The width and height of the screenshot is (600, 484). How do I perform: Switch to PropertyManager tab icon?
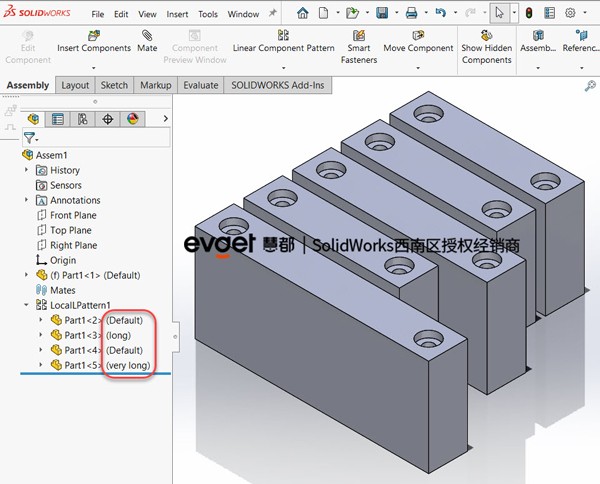tap(58, 119)
